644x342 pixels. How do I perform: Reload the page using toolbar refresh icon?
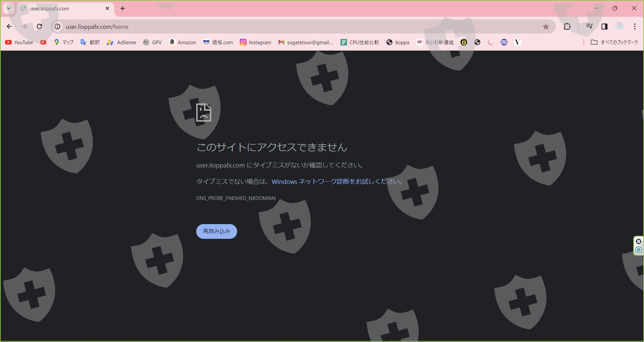40,26
